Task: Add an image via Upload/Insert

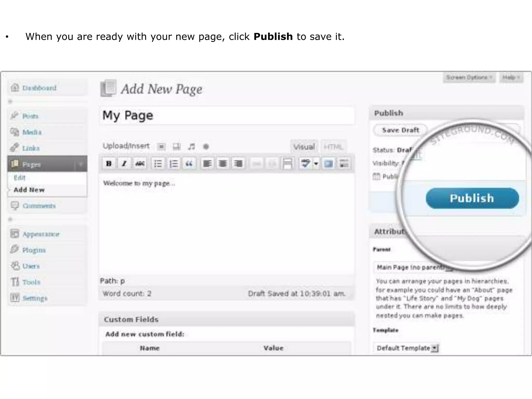Action: click(x=161, y=147)
